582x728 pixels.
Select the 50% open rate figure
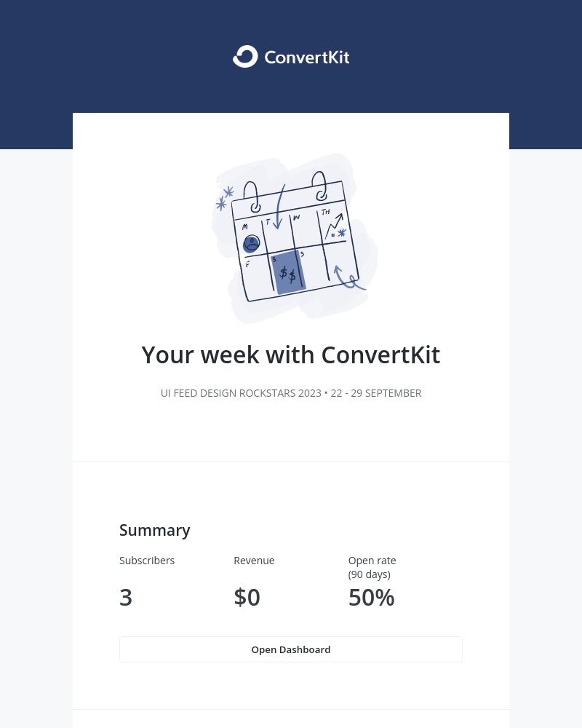click(371, 596)
